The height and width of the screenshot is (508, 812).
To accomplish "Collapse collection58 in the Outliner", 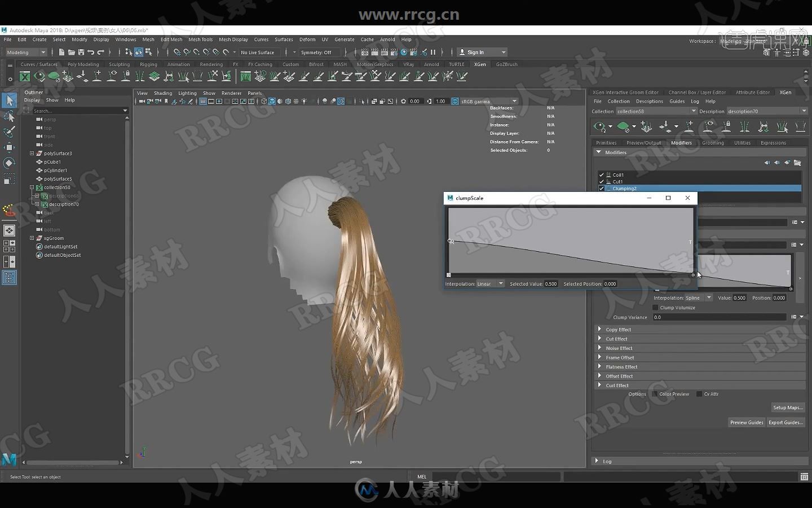I will pos(32,187).
